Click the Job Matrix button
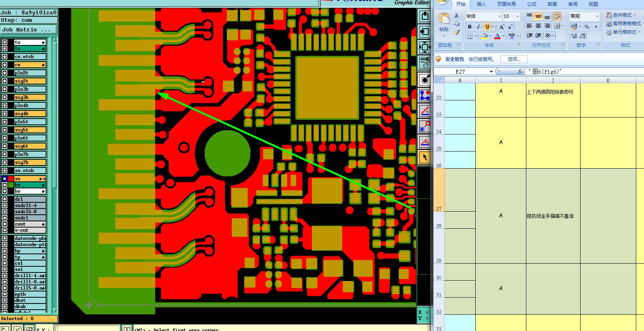 [x=29, y=30]
